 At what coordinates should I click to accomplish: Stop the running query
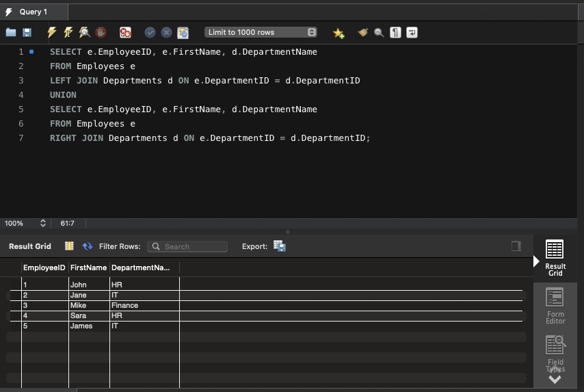[101, 32]
